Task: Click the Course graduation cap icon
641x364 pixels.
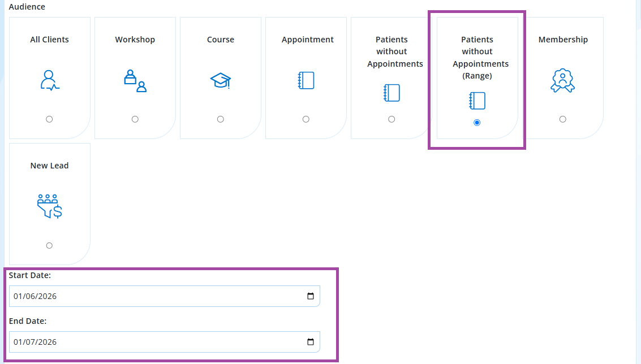Action: point(221,80)
